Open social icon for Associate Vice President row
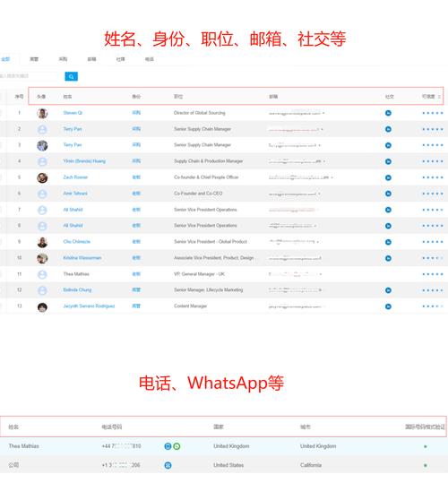The height and width of the screenshot is (500, 448). coord(388,258)
